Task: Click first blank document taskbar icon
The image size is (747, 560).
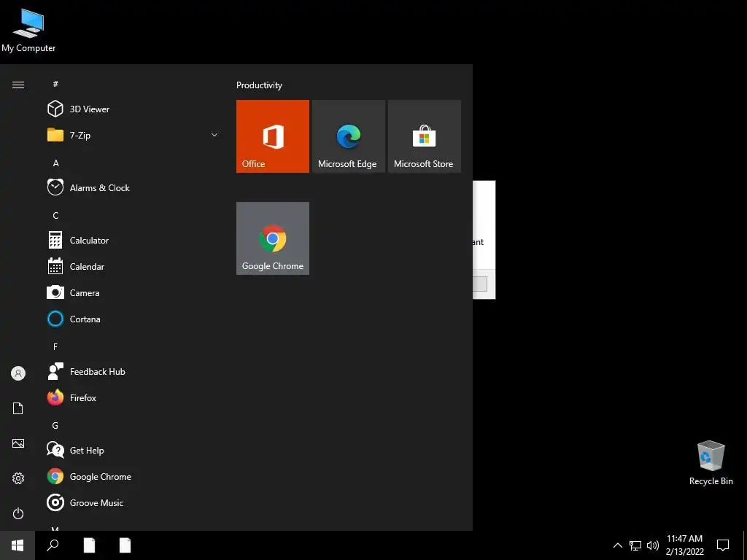Action: [89, 545]
